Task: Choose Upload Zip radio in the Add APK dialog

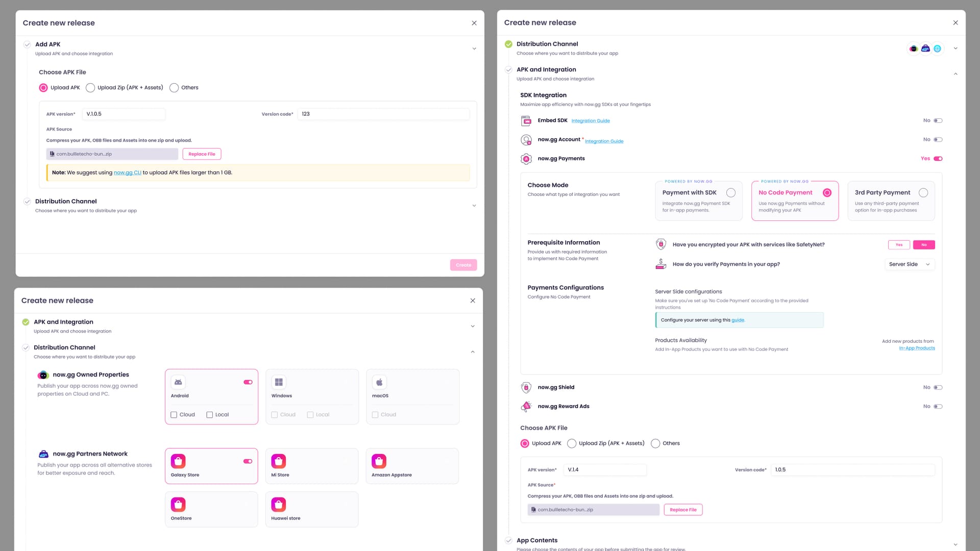Action: coord(90,88)
